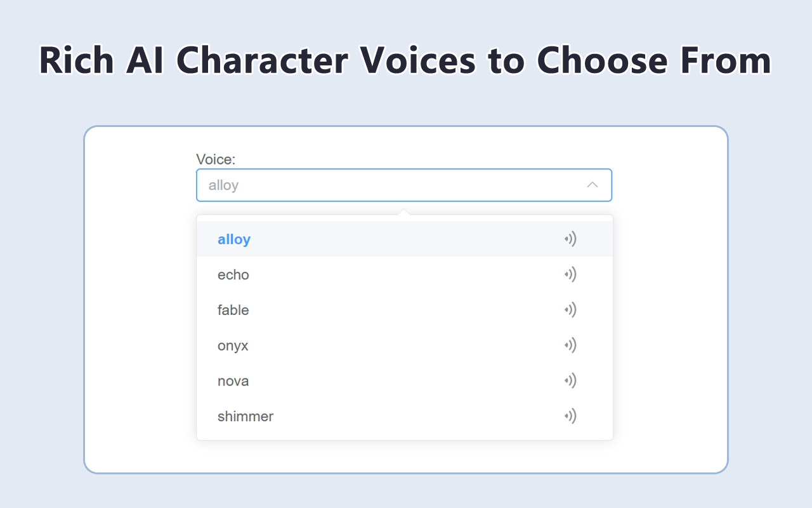Click the small pointer atop the dropdown list
This screenshot has width=812, height=508.
click(x=403, y=212)
